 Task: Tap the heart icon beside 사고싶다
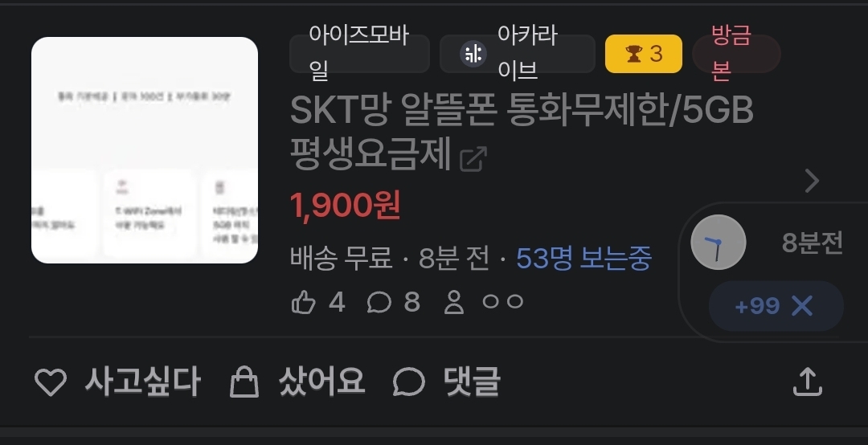(51, 382)
